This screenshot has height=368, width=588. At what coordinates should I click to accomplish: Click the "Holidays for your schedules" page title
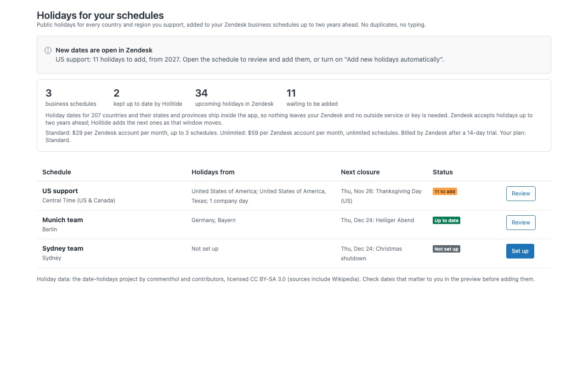tap(100, 16)
